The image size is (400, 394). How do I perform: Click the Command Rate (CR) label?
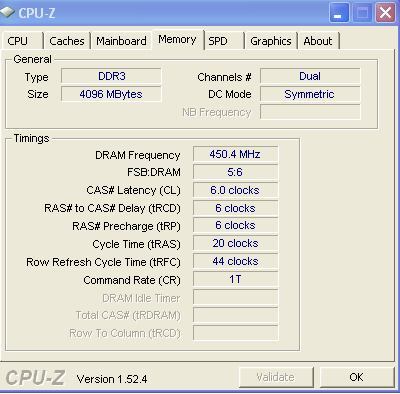pos(132,280)
